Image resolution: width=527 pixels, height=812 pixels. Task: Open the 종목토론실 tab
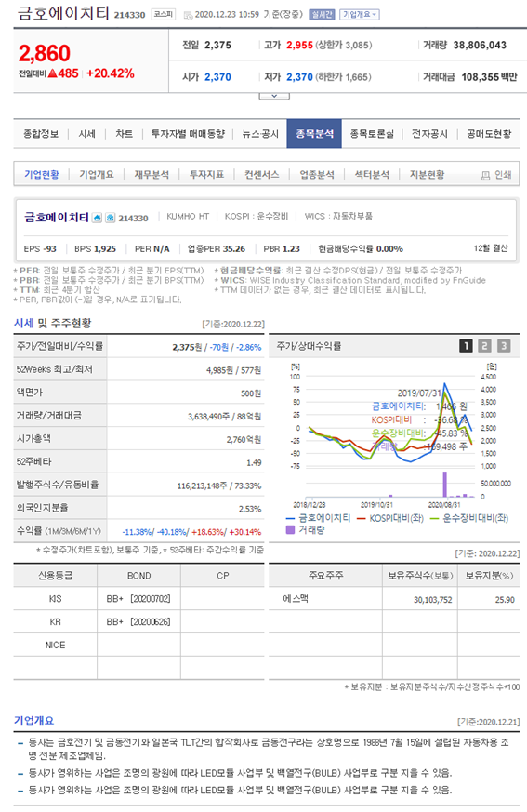[372, 134]
